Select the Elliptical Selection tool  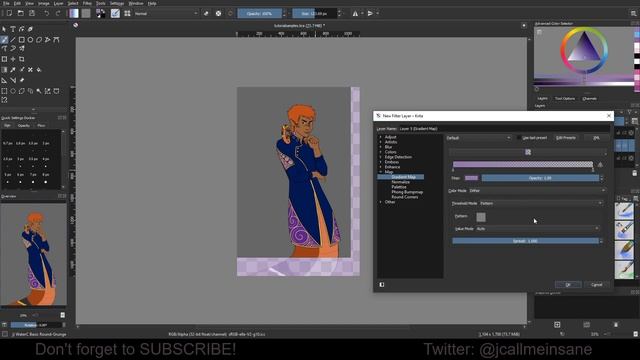(13, 91)
